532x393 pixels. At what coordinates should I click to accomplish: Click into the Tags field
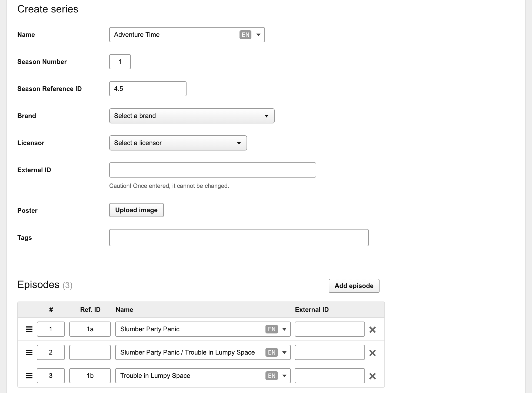239,238
